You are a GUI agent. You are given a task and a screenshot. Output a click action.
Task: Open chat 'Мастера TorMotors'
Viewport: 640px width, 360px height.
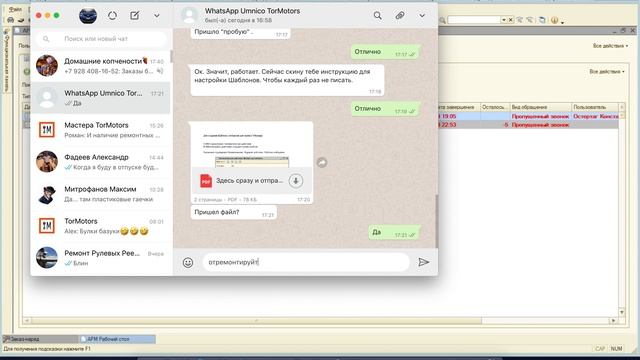(x=101, y=130)
